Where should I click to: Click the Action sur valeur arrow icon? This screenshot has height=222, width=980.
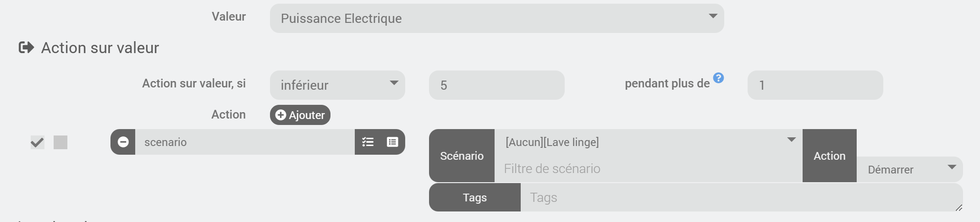click(26, 48)
